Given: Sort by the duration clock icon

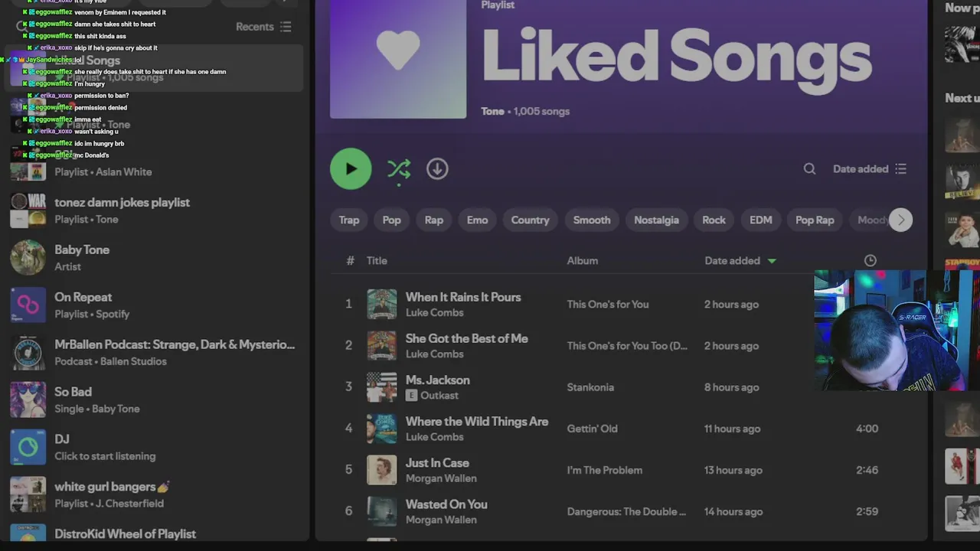Looking at the screenshot, I should pos(870,261).
